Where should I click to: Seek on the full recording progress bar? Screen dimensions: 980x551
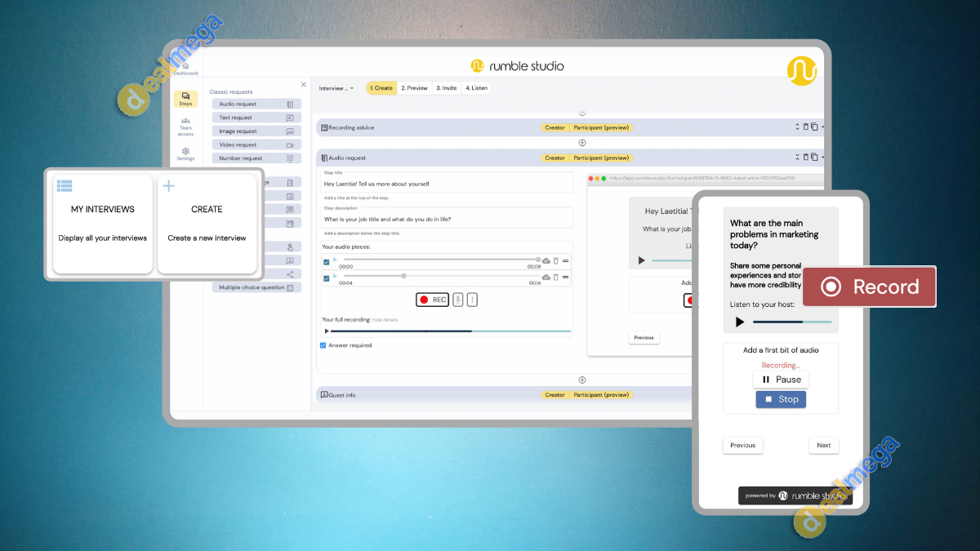(x=452, y=331)
